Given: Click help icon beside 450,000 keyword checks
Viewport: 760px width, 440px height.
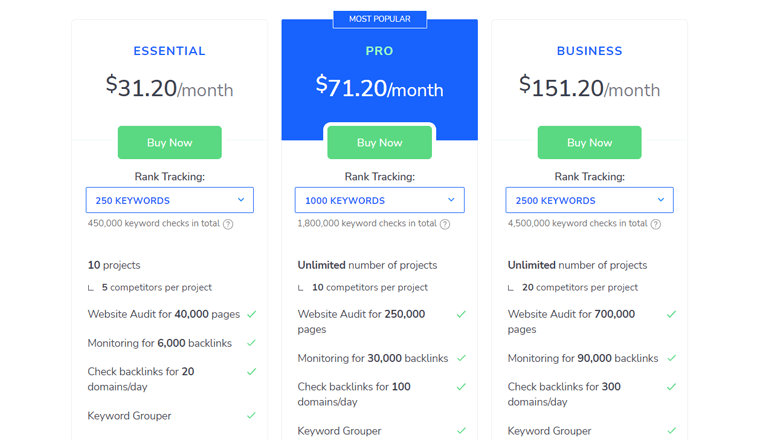Looking at the screenshot, I should 228,224.
